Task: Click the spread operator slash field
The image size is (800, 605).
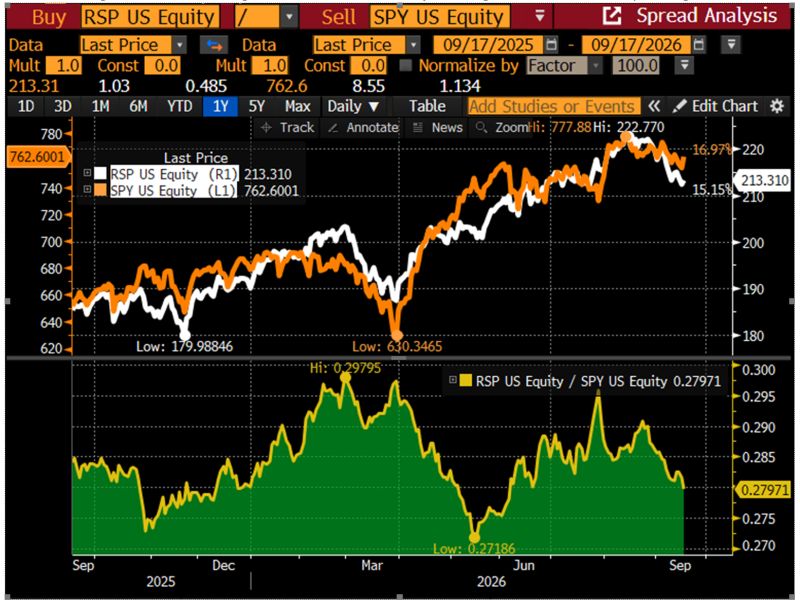Action: pos(257,17)
